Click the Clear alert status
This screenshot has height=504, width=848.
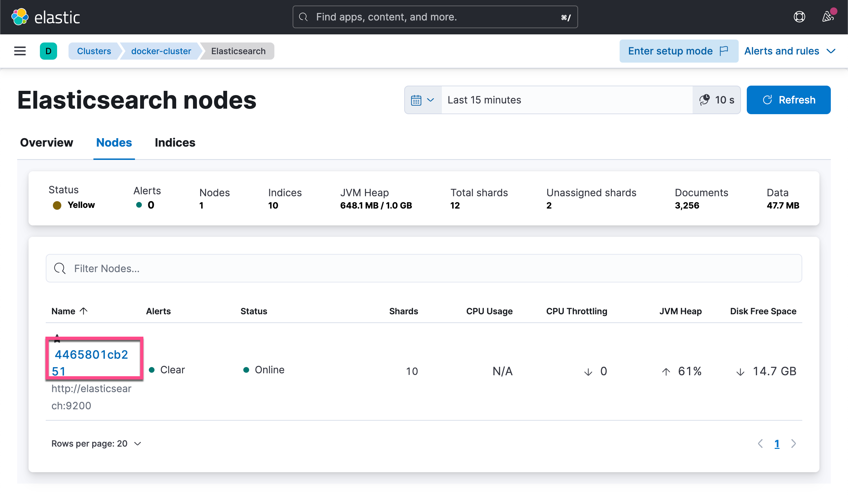[x=167, y=370]
